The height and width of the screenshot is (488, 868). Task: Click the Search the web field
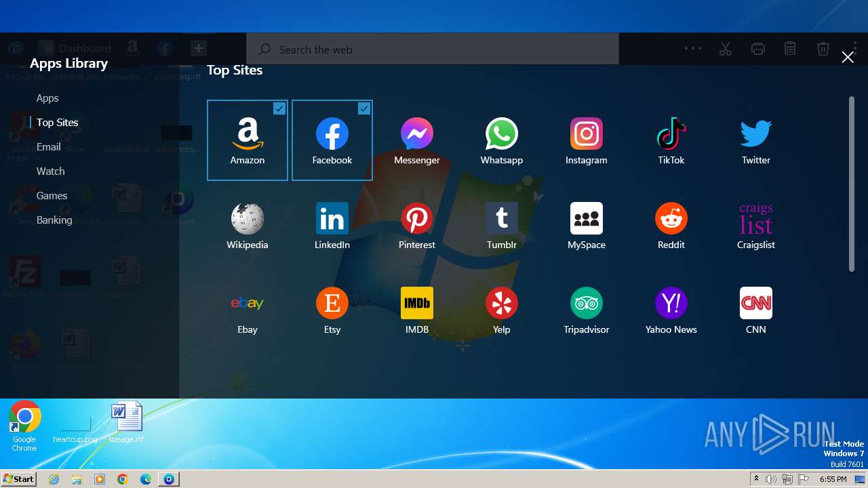coord(433,49)
